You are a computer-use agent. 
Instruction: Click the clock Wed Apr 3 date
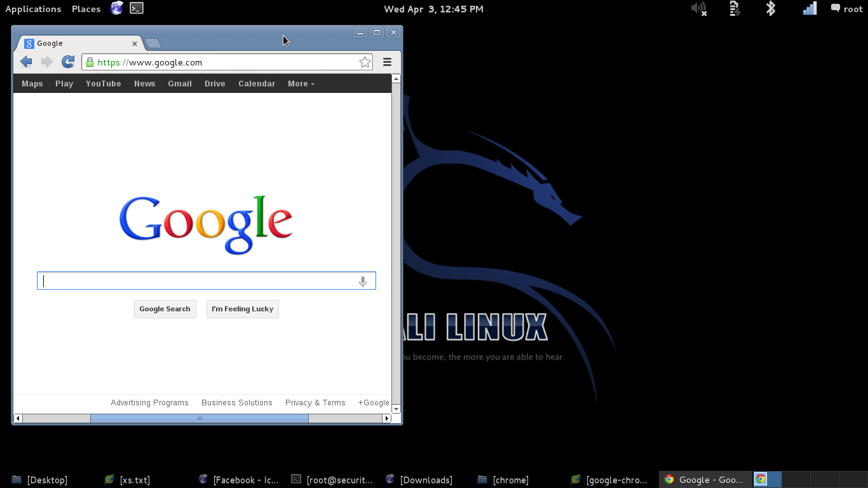[x=433, y=9]
